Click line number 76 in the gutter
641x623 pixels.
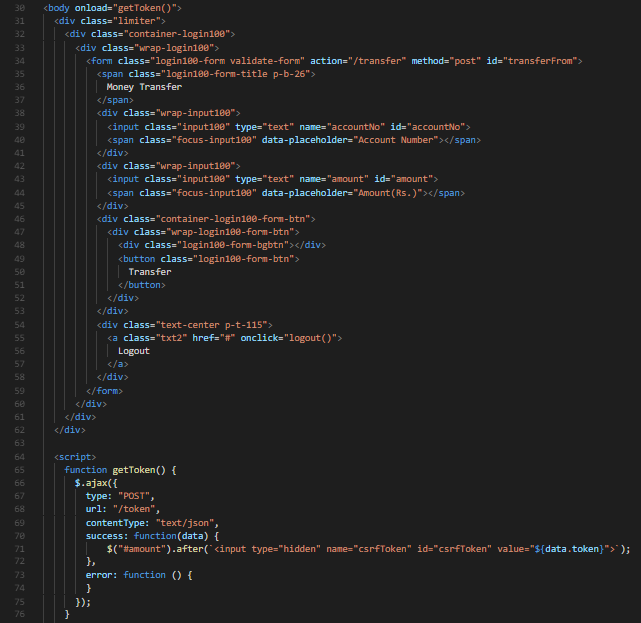click(x=19, y=614)
